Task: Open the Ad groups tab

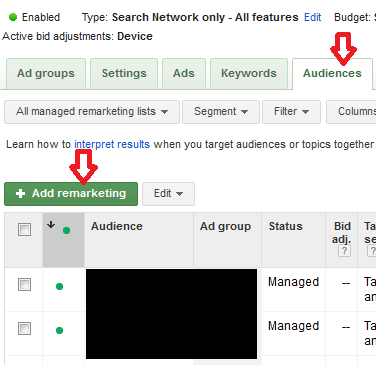Action: point(46,74)
